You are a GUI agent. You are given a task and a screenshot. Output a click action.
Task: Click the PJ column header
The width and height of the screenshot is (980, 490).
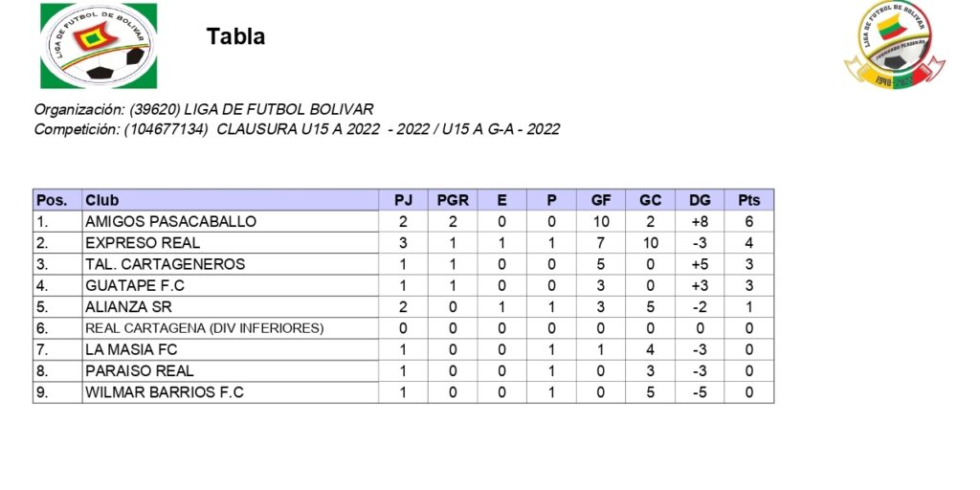click(x=403, y=200)
